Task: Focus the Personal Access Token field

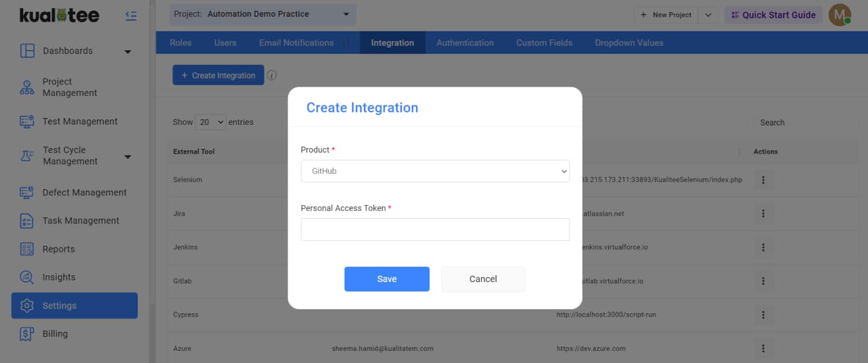Action: pyautogui.click(x=435, y=229)
